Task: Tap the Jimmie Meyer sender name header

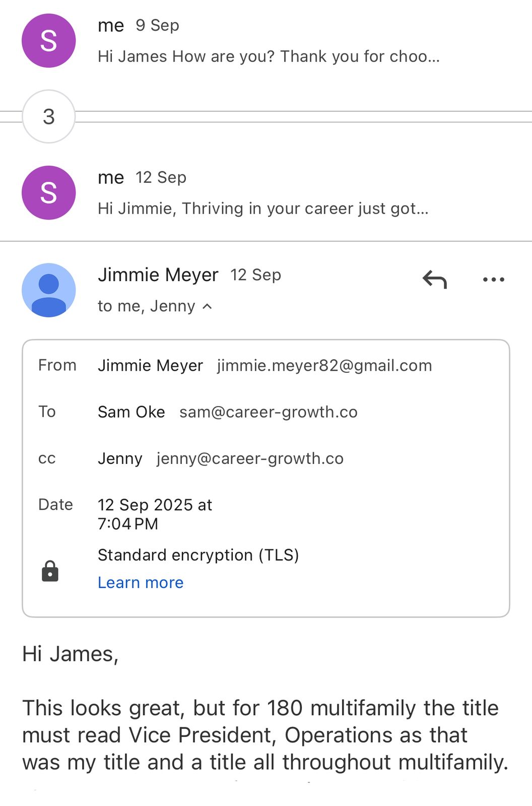Action: 158,275
